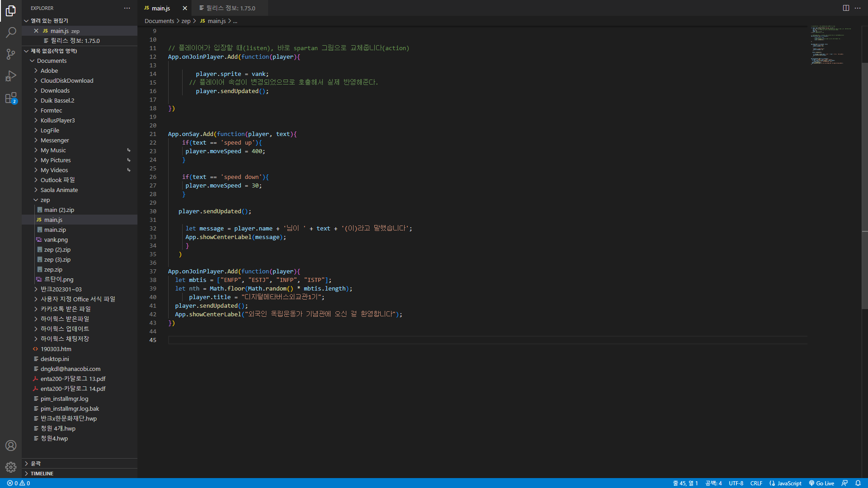The image size is (868, 488).
Task: Expand the TIMELINE section
Action: 80,474
